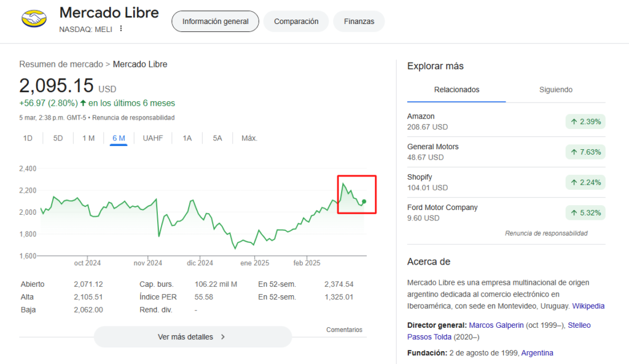Switch to the Comparación tab
This screenshot has width=629, height=364.
click(296, 21)
